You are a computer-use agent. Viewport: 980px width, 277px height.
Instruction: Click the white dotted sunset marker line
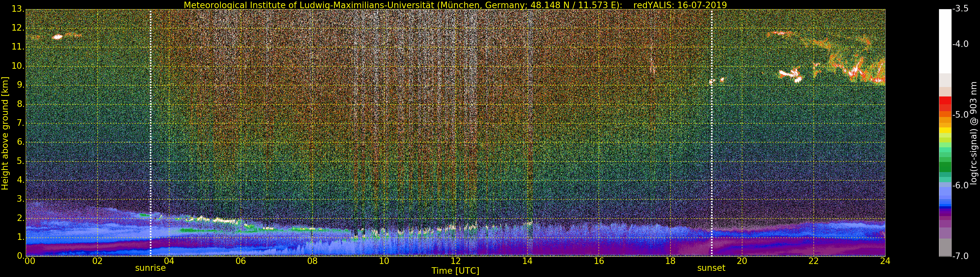[x=712, y=132]
